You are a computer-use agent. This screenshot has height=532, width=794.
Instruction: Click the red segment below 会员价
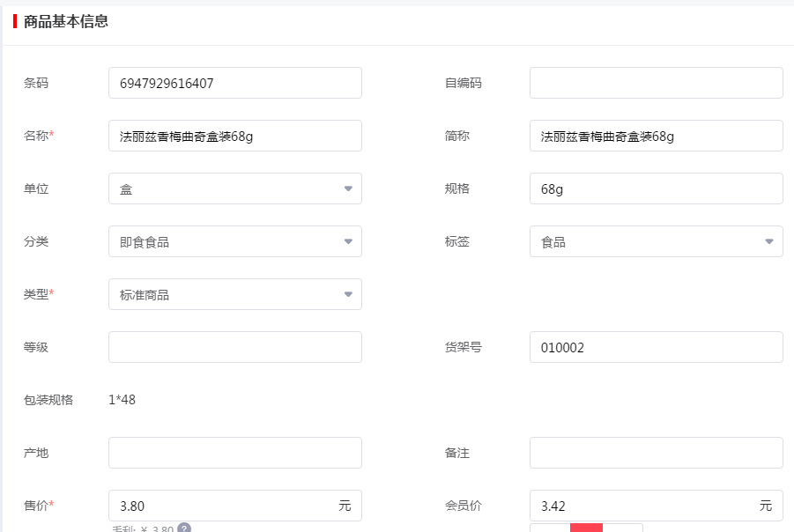click(586, 528)
